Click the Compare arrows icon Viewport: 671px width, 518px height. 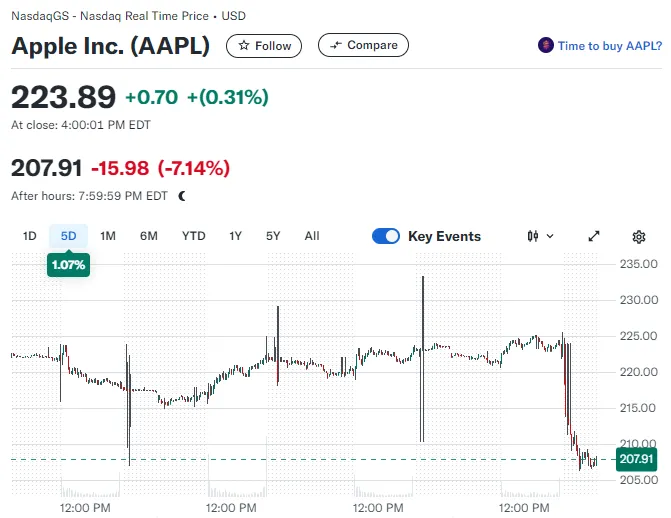coord(336,45)
